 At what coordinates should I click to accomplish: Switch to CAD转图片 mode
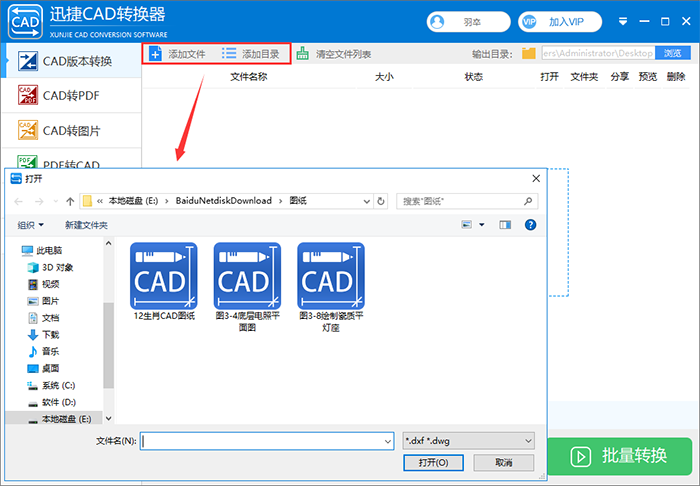coord(71,130)
